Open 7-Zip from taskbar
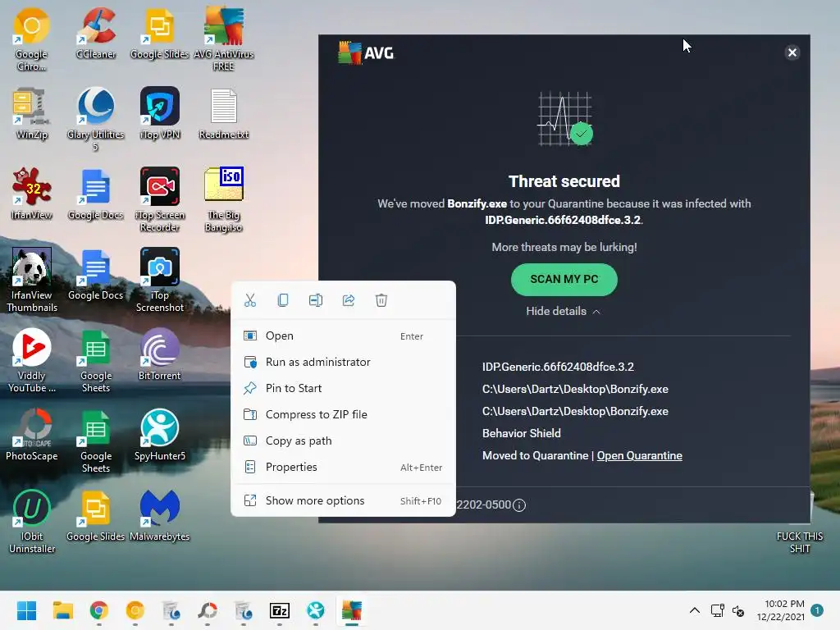This screenshot has width=840, height=630. point(280,610)
